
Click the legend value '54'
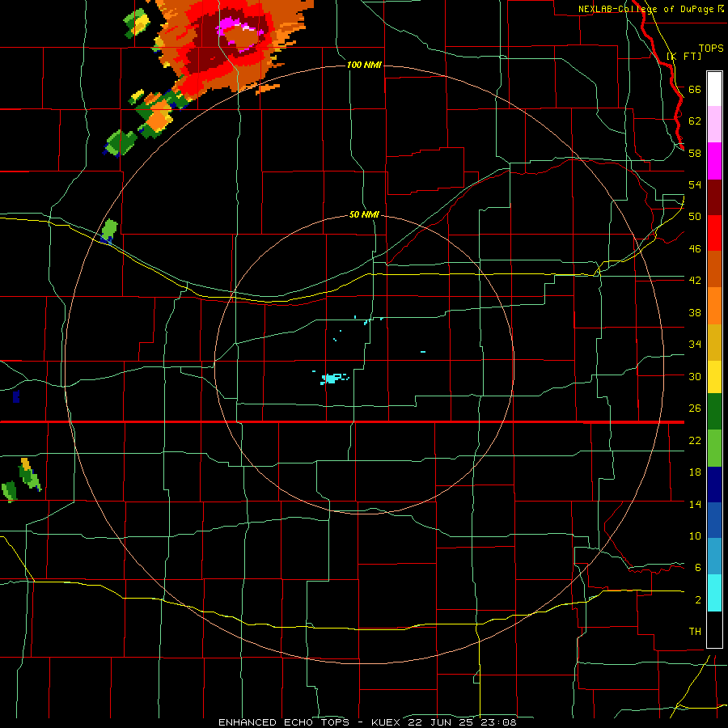pos(695,184)
